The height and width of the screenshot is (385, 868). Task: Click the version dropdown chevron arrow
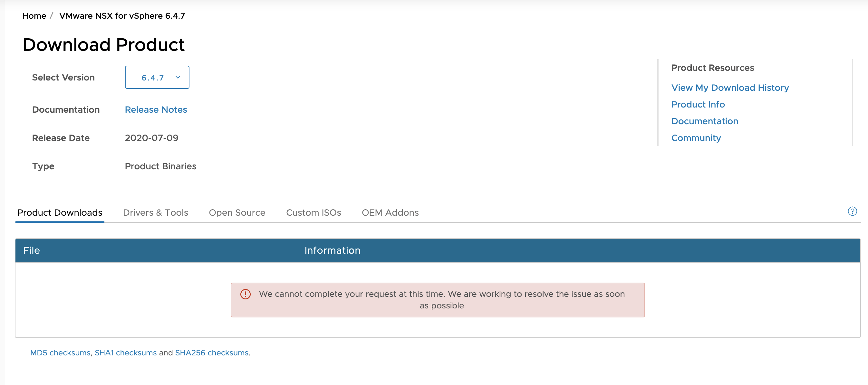pos(178,77)
